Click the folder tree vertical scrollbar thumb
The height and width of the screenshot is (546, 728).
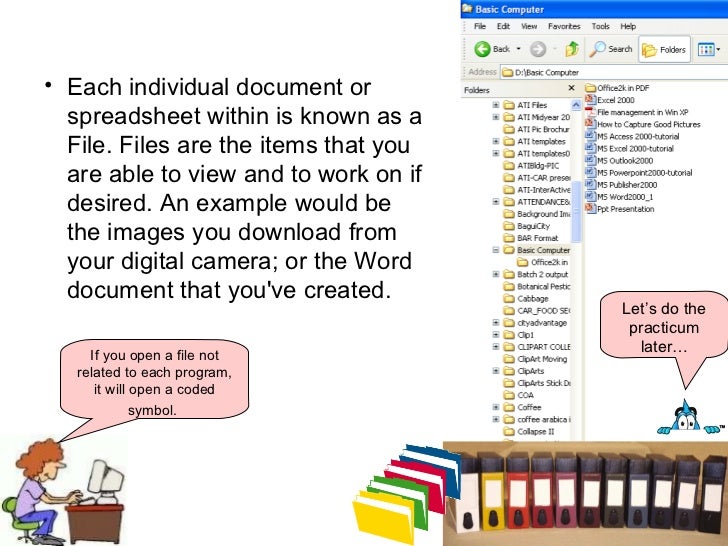pos(576,211)
